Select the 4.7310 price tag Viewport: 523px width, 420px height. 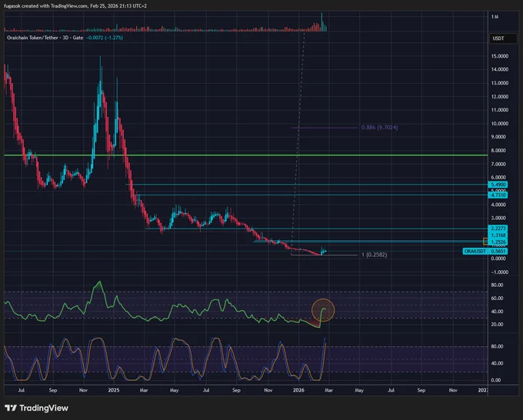click(x=498, y=195)
